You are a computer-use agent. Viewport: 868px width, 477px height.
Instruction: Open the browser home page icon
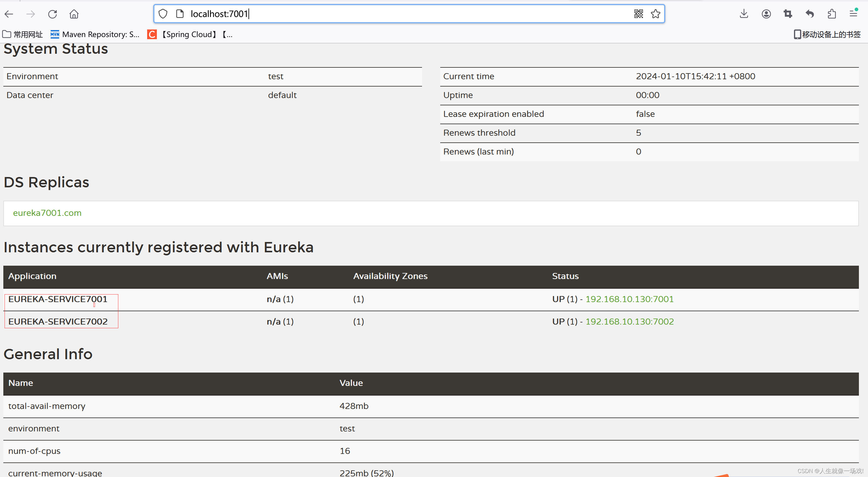[x=74, y=14]
